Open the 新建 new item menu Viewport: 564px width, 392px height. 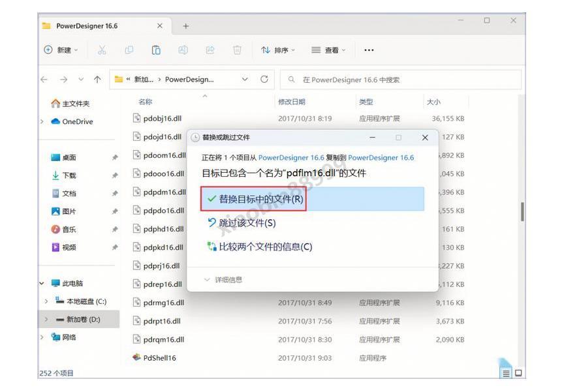tap(61, 50)
